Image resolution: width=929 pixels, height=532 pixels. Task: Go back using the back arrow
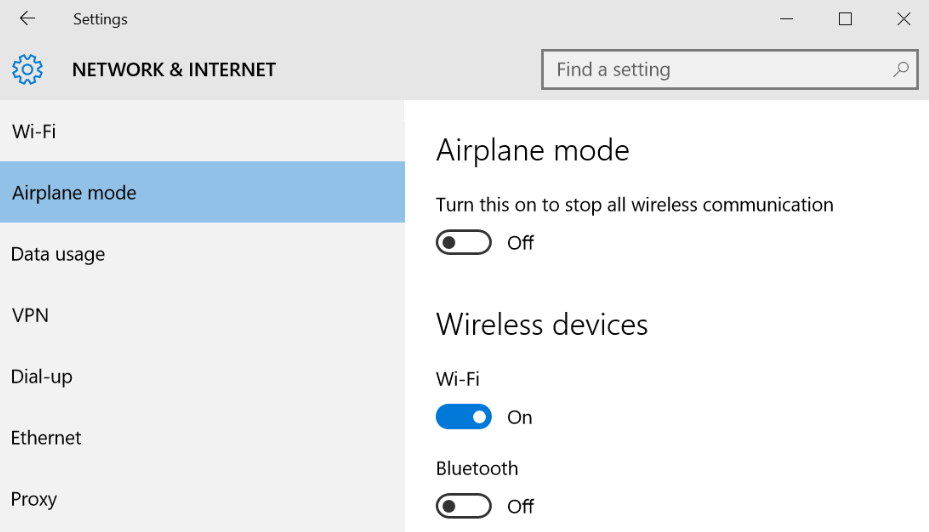[x=27, y=19]
